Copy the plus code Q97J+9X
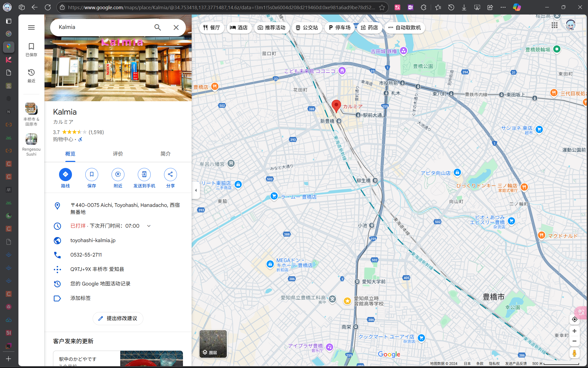The width and height of the screenshot is (588, 368). point(97,269)
